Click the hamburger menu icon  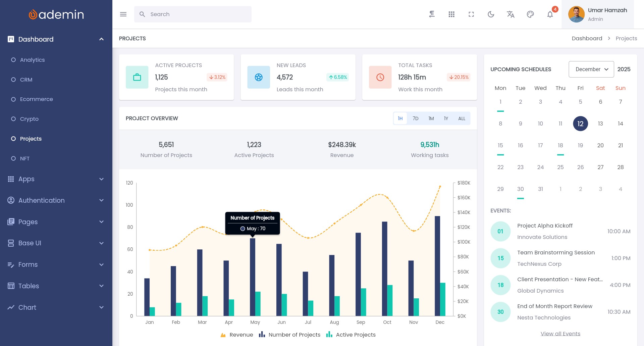click(123, 14)
